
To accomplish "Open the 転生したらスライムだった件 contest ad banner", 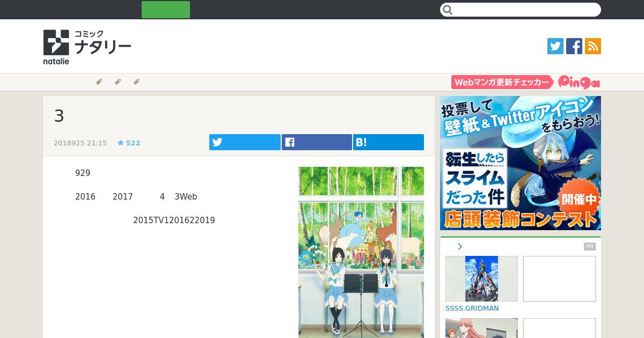I will pos(521,163).
